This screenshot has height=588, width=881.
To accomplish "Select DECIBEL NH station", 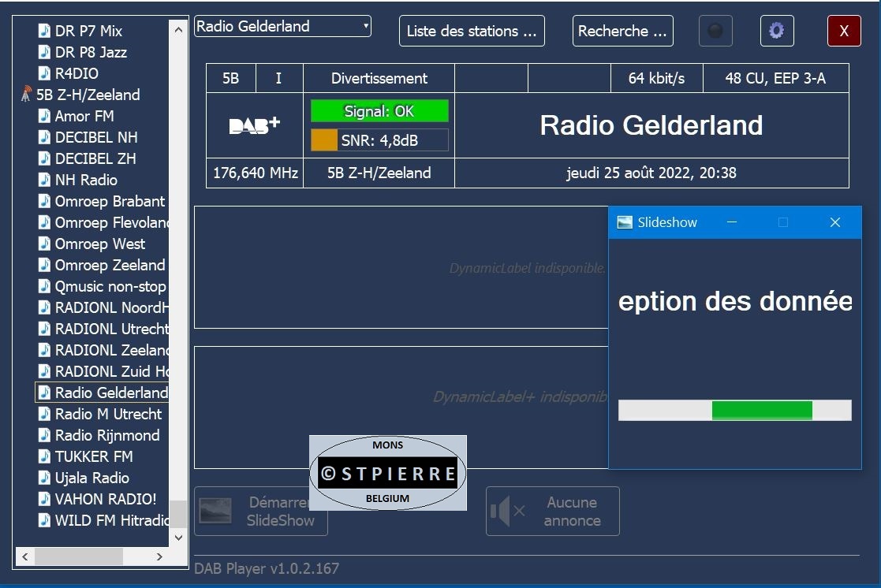I will (x=96, y=137).
